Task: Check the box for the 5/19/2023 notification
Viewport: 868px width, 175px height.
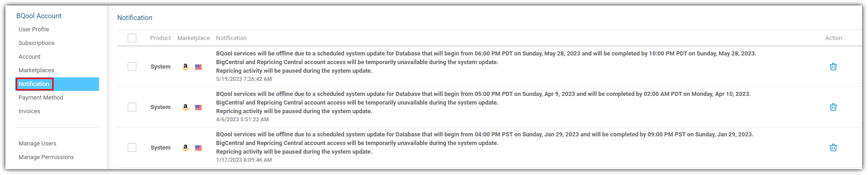Action: pyautogui.click(x=132, y=66)
